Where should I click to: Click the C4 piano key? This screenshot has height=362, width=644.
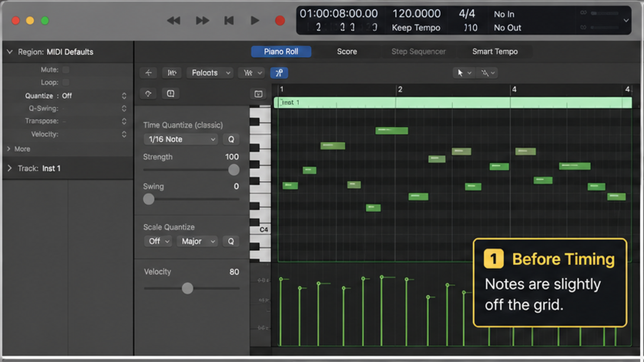click(x=261, y=230)
